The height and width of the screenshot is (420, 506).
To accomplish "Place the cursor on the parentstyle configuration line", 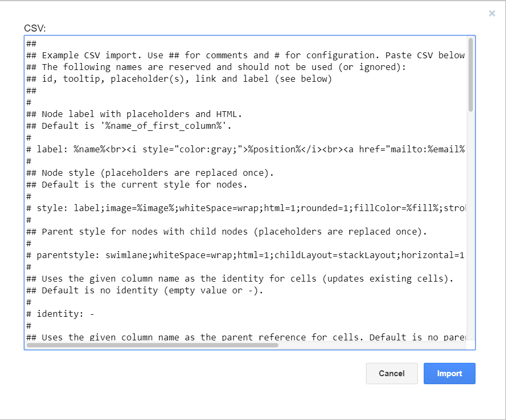I will coord(160,255).
